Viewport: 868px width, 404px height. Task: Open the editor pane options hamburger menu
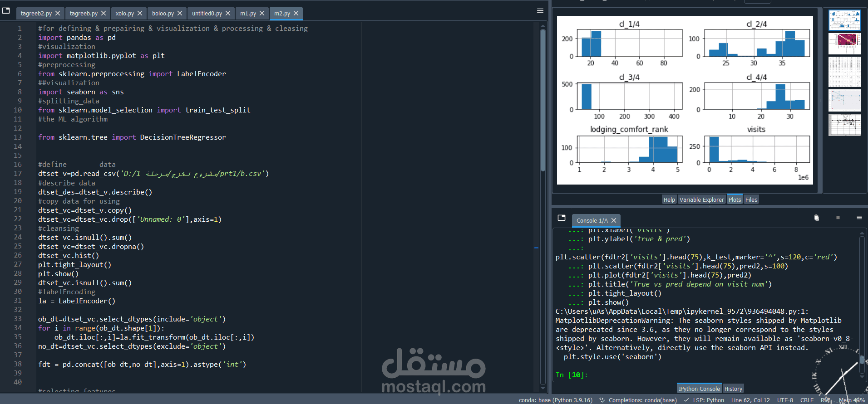[x=540, y=10]
